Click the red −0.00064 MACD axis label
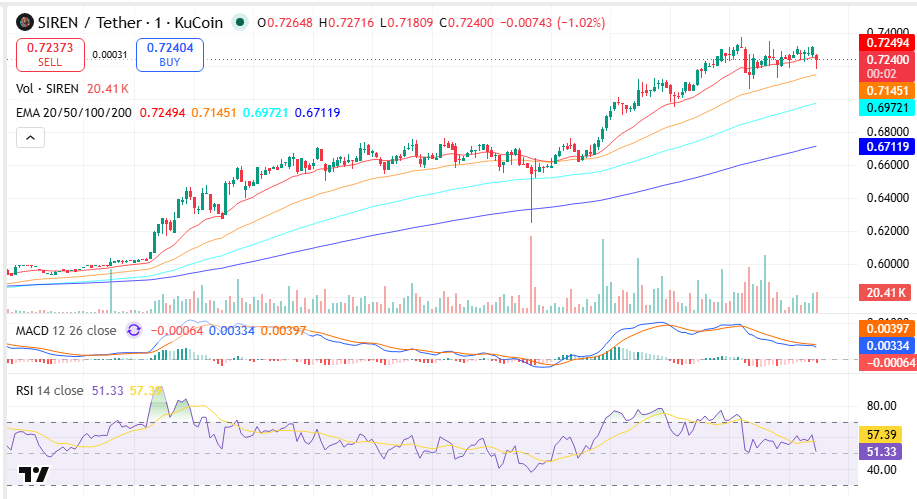This screenshot has height=499, width=917. tap(887, 363)
